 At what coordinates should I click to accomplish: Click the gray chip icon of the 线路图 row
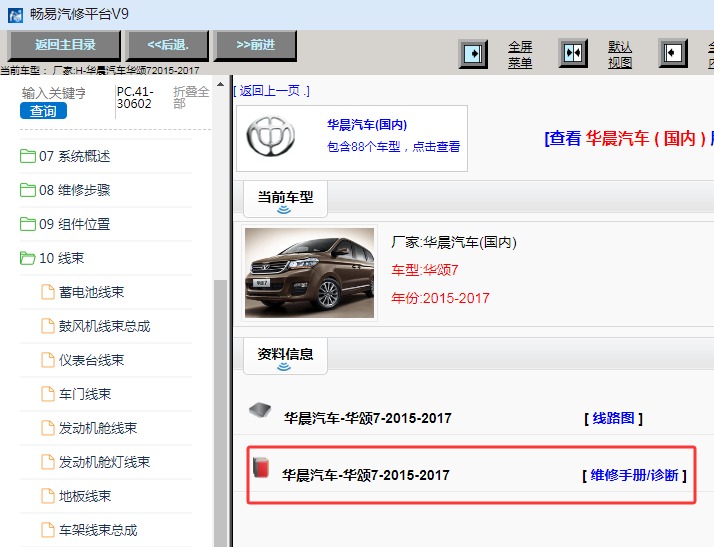coord(260,410)
